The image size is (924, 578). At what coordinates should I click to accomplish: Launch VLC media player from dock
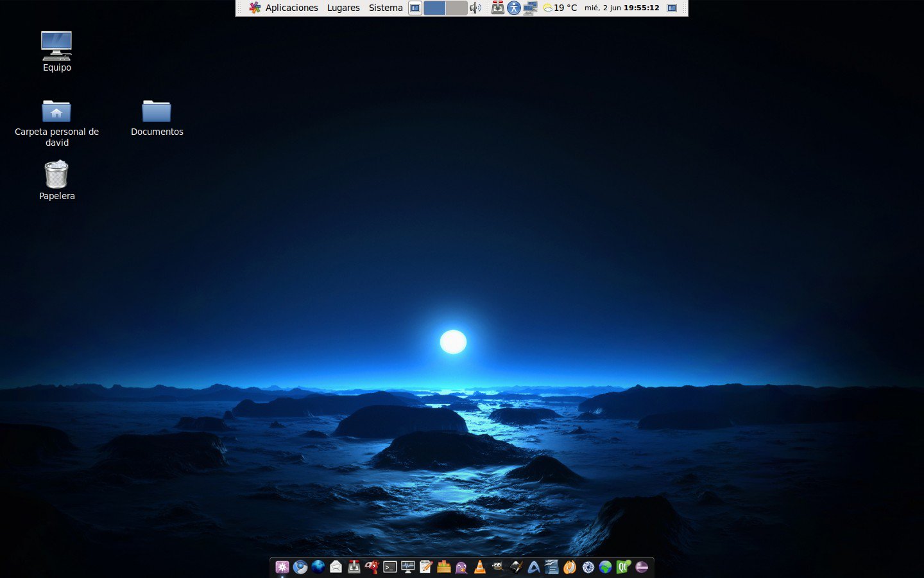(x=479, y=567)
